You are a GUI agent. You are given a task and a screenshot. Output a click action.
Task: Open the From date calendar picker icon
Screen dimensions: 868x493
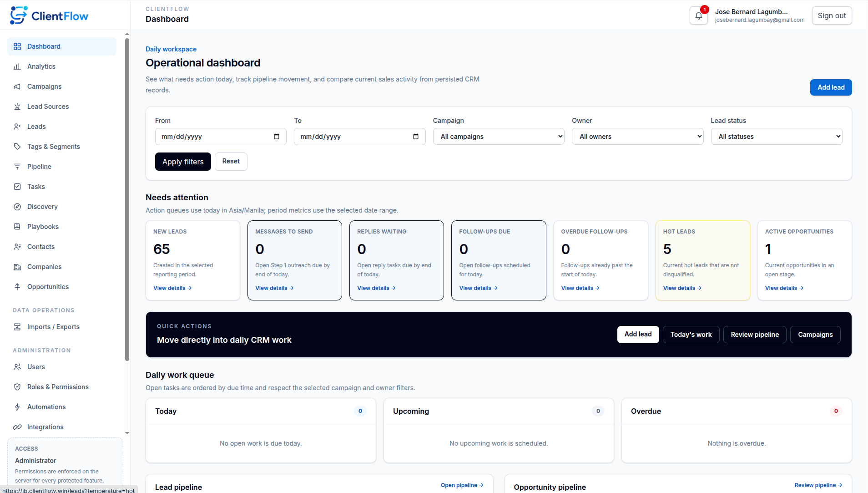277,137
